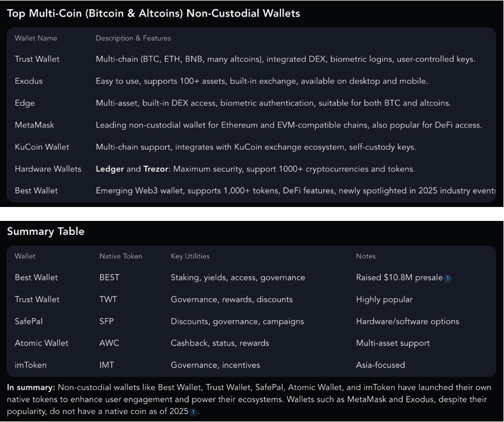Select 'Trust Wallet' in the top wallets table
The image size is (504, 422).
(x=38, y=59)
